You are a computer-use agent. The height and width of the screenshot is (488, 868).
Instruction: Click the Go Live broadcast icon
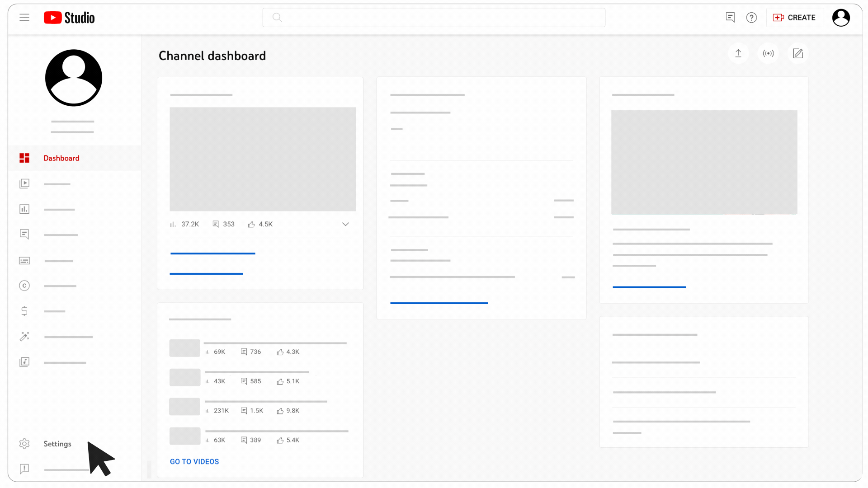[768, 53]
